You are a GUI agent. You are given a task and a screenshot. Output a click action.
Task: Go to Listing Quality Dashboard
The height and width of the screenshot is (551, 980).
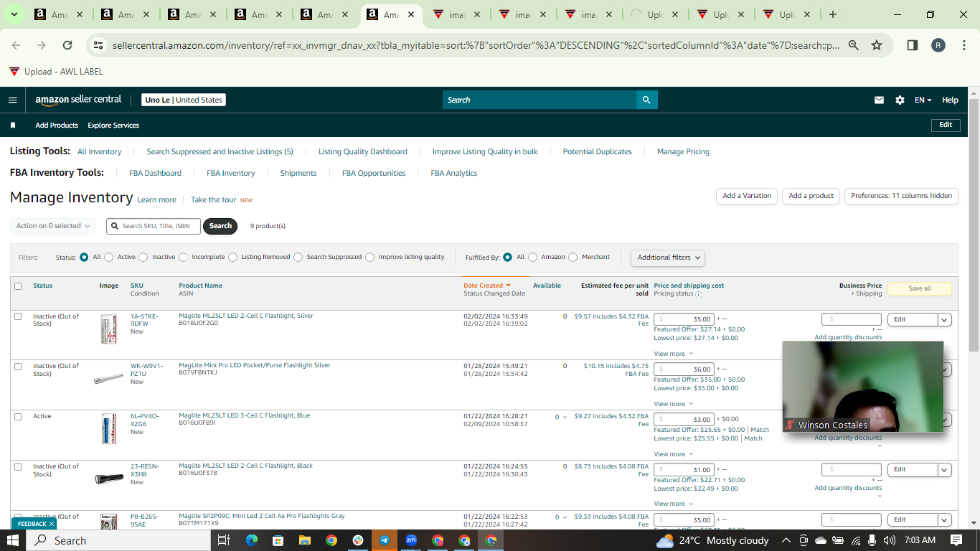(363, 152)
